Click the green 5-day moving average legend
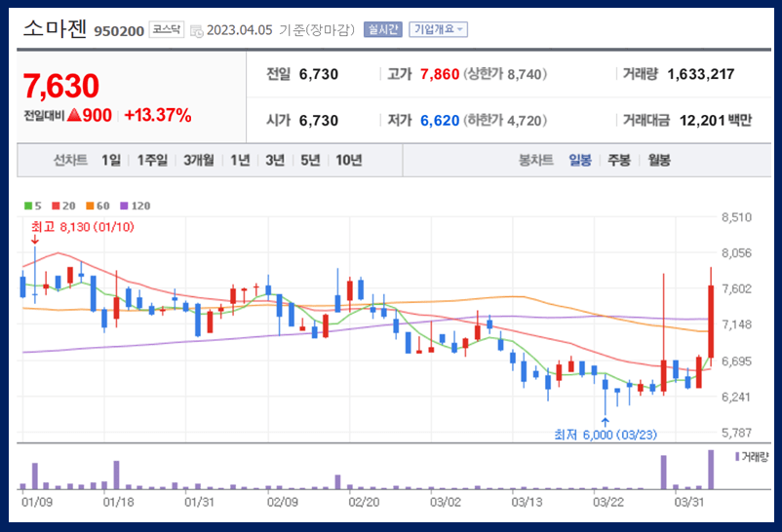Screen dimensions: 782x532 (33, 206)
